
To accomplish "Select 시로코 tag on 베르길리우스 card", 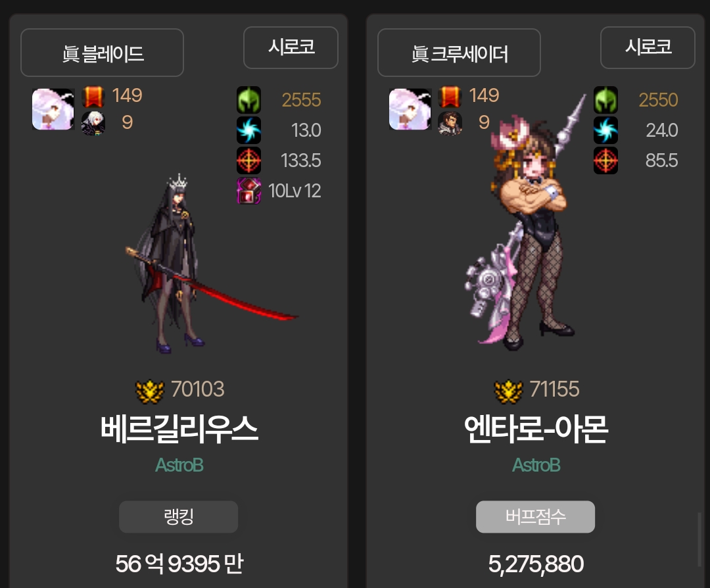I will [291, 47].
